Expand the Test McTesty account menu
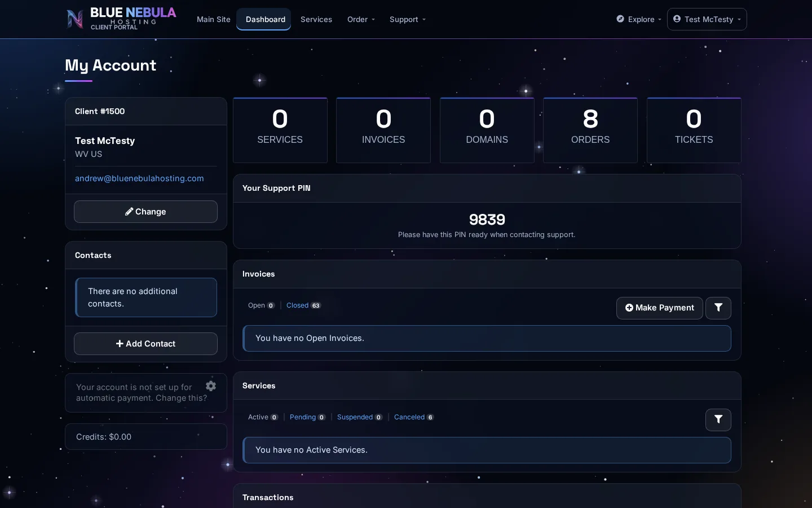This screenshot has width=812, height=508. 707,19
